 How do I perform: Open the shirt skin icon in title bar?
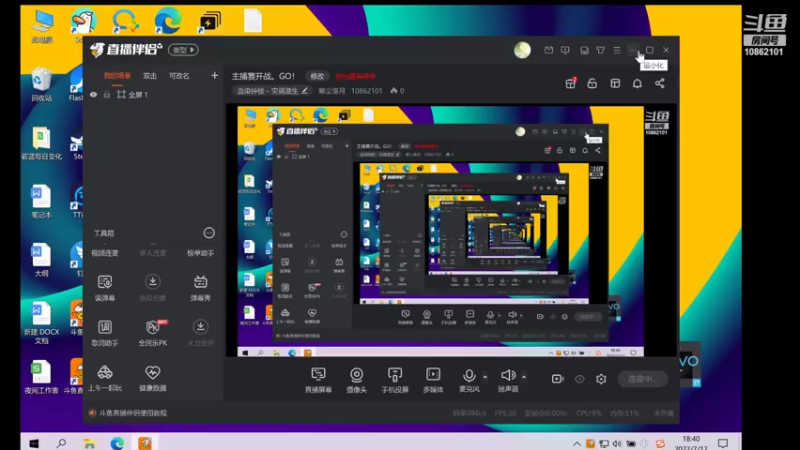[x=601, y=50]
